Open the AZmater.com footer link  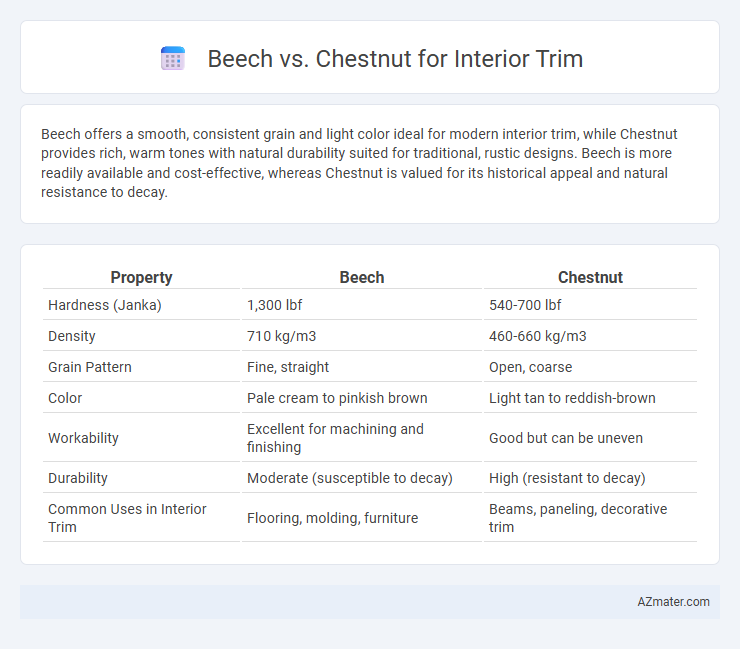tap(673, 602)
